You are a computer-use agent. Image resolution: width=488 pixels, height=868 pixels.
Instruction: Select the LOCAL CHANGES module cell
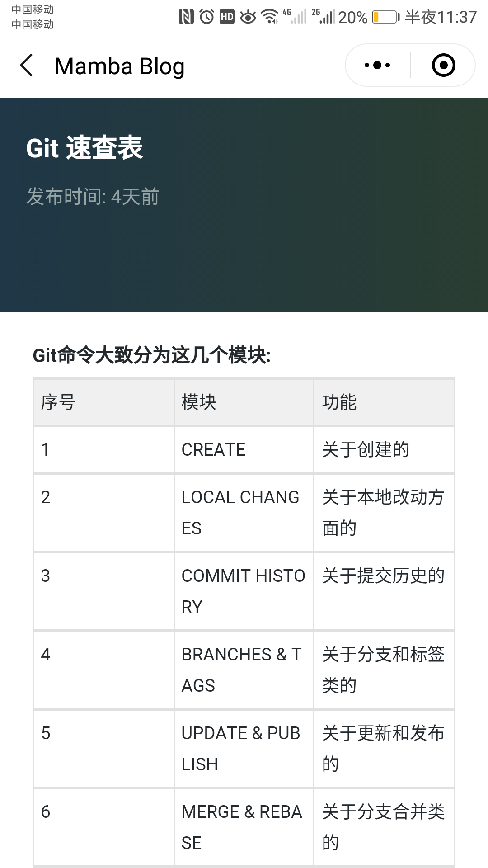pyautogui.click(x=244, y=513)
